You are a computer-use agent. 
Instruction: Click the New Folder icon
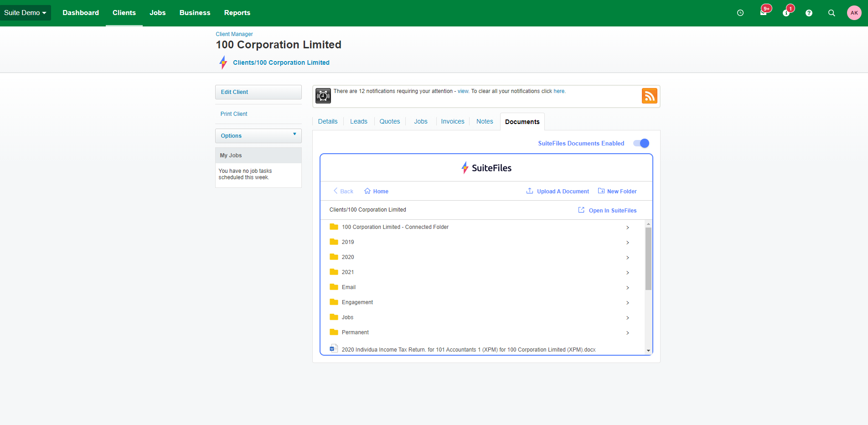pos(601,191)
